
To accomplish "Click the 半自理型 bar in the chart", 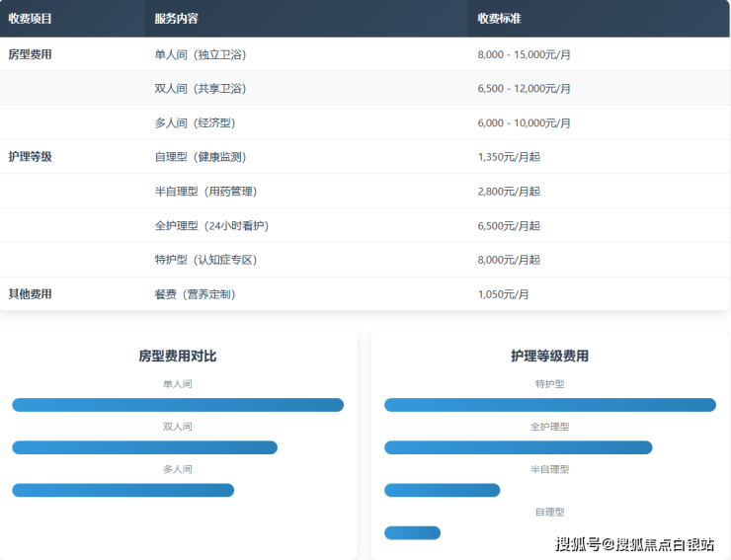I will point(442,490).
